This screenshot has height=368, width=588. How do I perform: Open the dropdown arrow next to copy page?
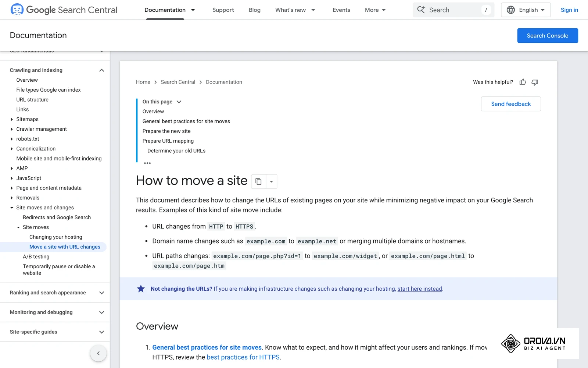[x=271, y=181]
